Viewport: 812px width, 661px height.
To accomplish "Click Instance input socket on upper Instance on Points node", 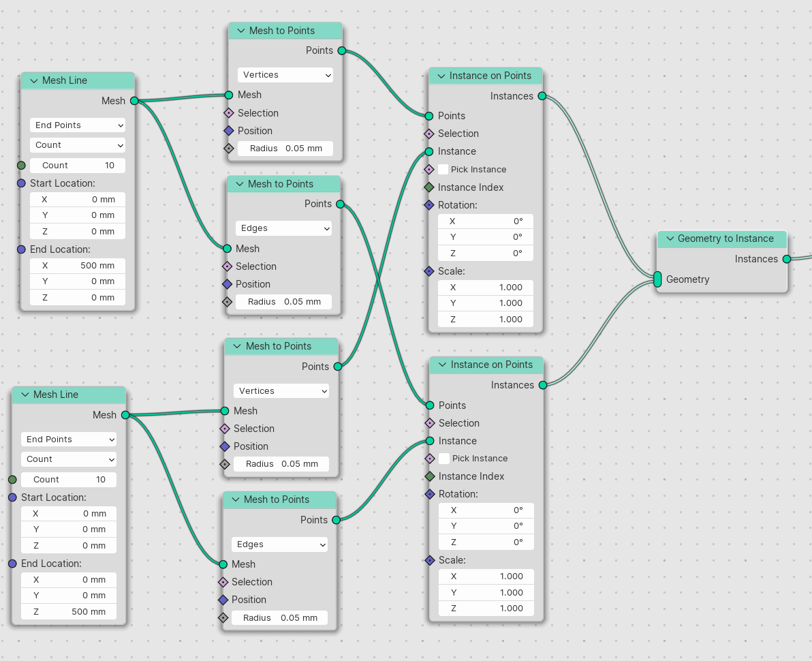I will point(429,152).
